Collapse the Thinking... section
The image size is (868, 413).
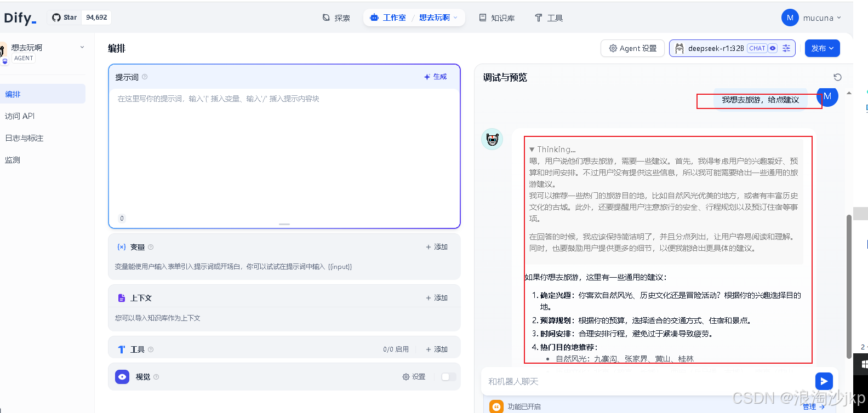tap(552, 149)
